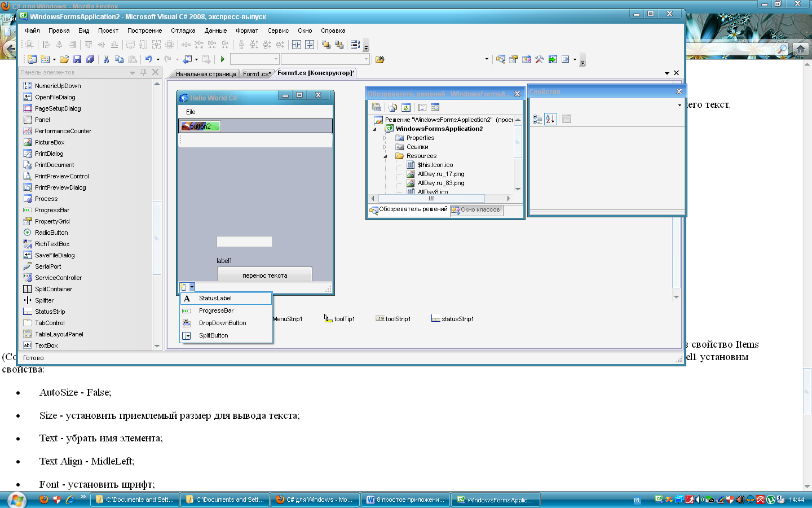The height and width of the screenshot is (508, 812).
Task: Click the Center Vertically icon
Action: coord(310,45)
